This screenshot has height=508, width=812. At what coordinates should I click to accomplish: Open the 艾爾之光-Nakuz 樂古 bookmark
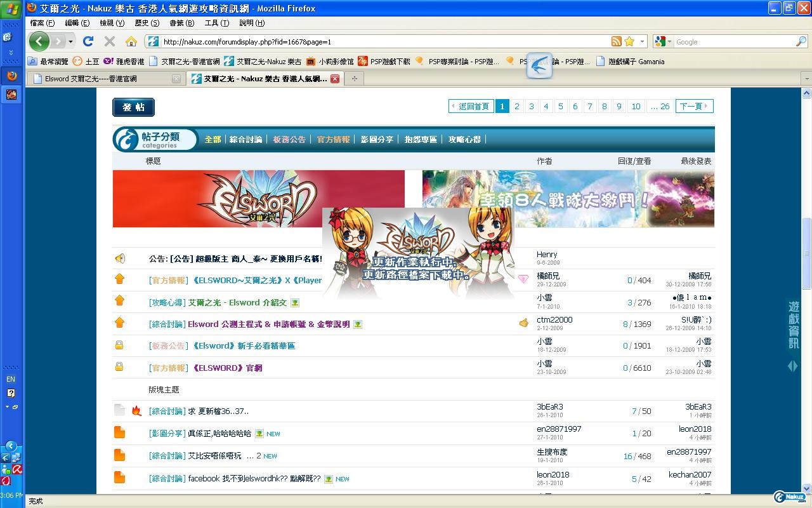263,62
